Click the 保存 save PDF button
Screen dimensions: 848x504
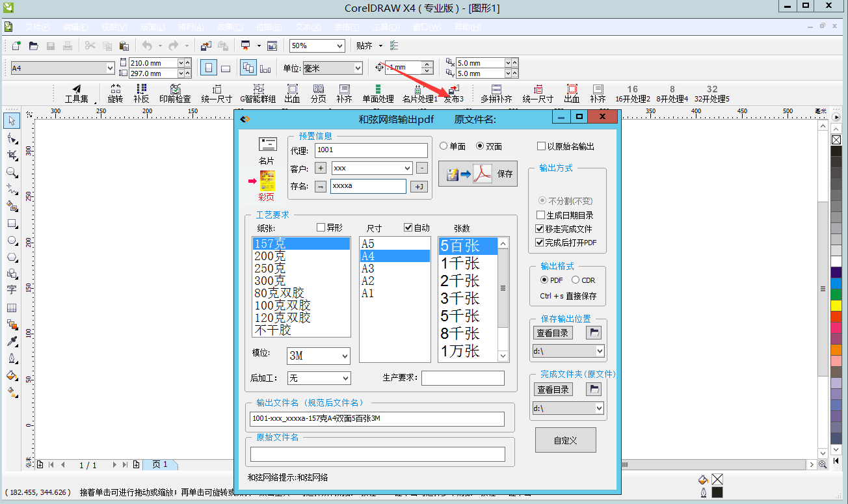coord(477,174)
